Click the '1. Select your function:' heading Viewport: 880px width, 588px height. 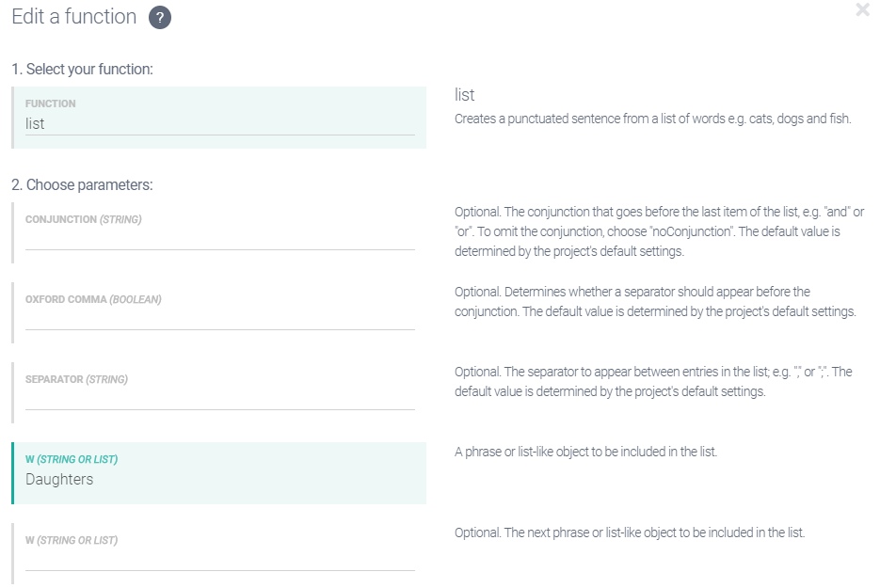pos(82,70)
